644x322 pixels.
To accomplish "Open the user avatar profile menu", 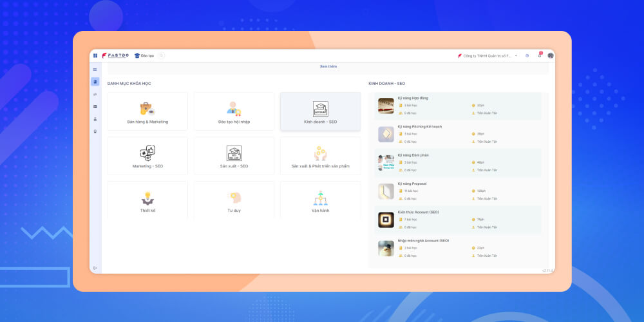I will [x=551, y=55].
